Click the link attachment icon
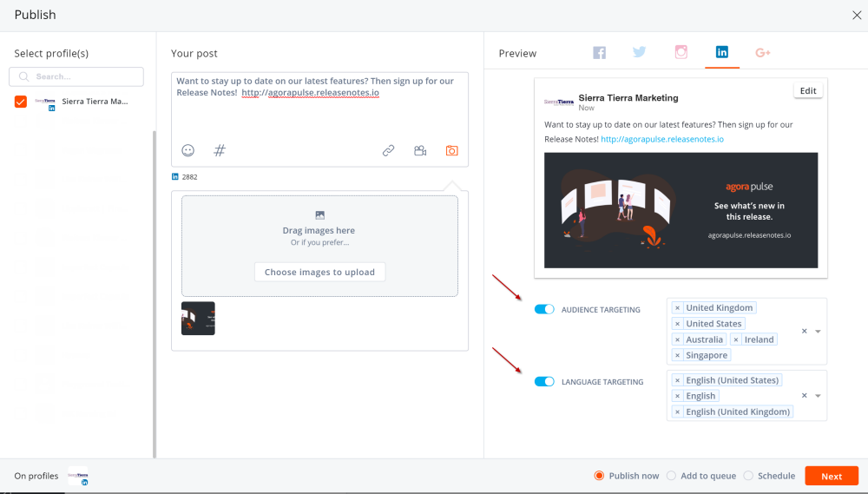Viewport: 868px width, 494px height. click(x=389, y=150)
